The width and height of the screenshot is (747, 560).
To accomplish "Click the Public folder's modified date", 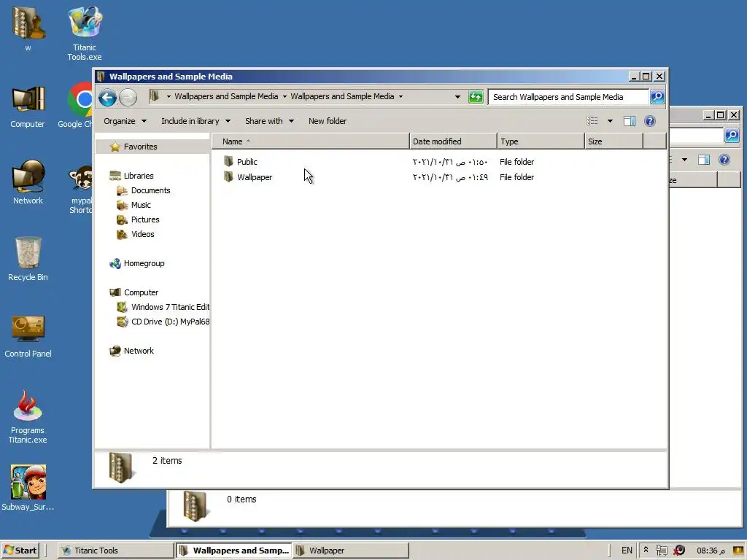I will pos(450,162).
